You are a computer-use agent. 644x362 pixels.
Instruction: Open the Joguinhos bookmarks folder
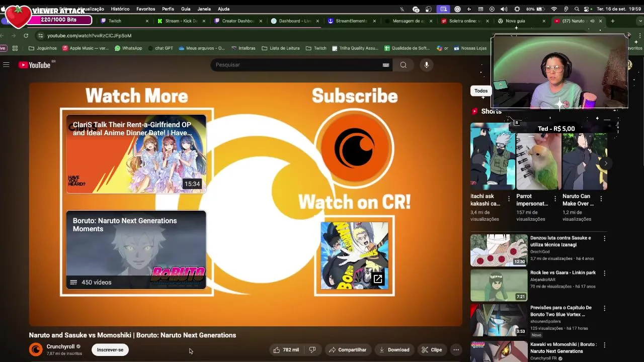pyautogui.click(x=43, y=48)
